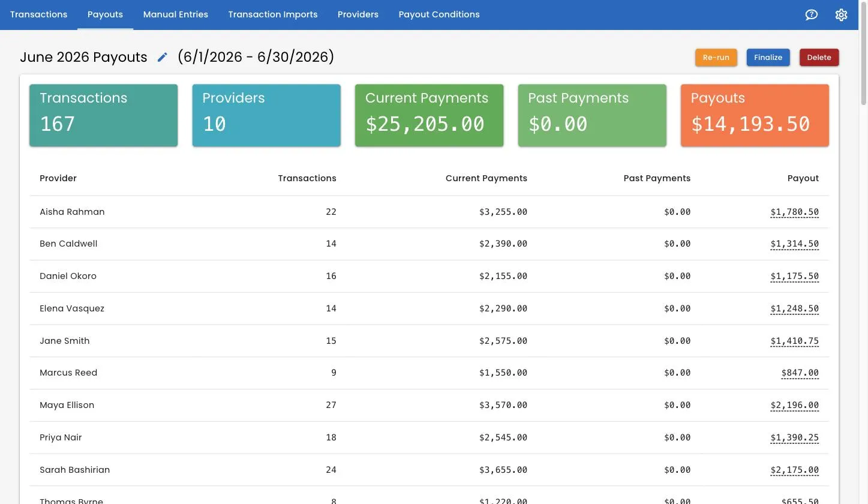Click the Finalize button

(768, 58)
